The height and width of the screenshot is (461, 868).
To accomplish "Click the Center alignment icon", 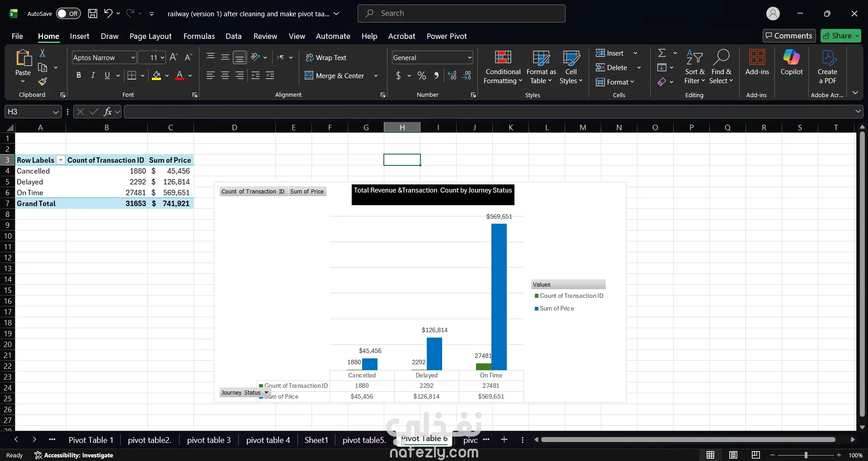I will (225, 75).
